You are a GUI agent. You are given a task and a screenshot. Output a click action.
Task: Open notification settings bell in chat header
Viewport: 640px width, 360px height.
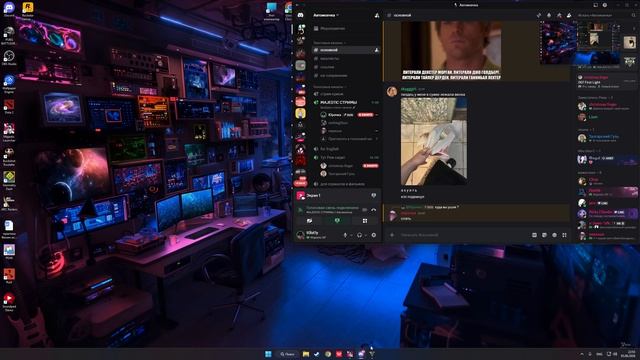(549, 15)
